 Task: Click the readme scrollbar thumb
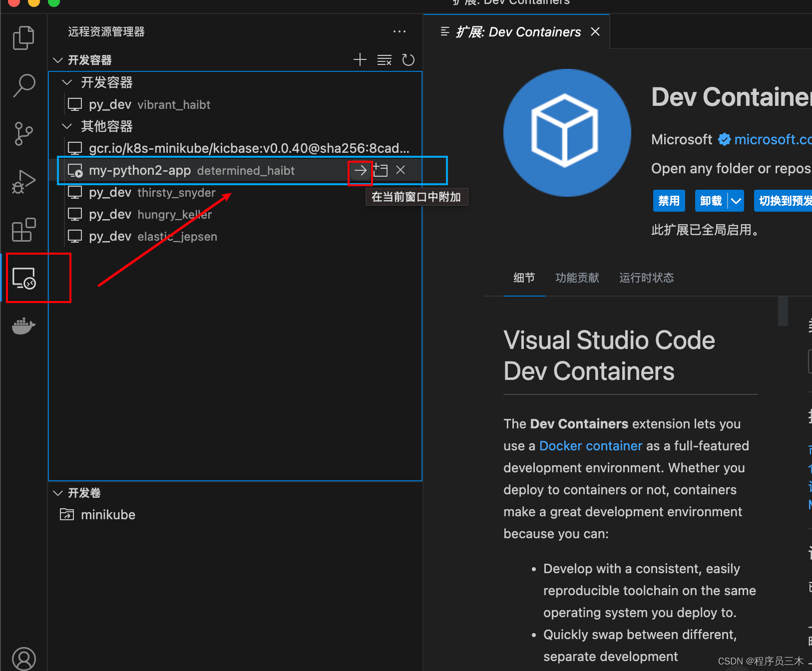pos(783,311)
